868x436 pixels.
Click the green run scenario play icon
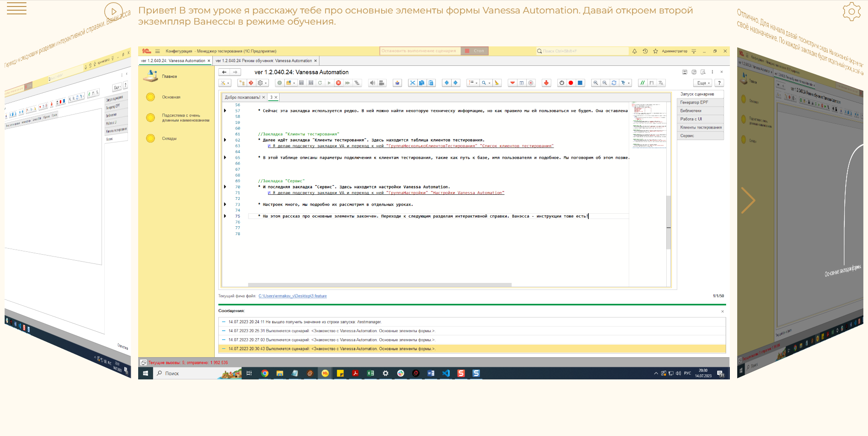coord(329,83)
